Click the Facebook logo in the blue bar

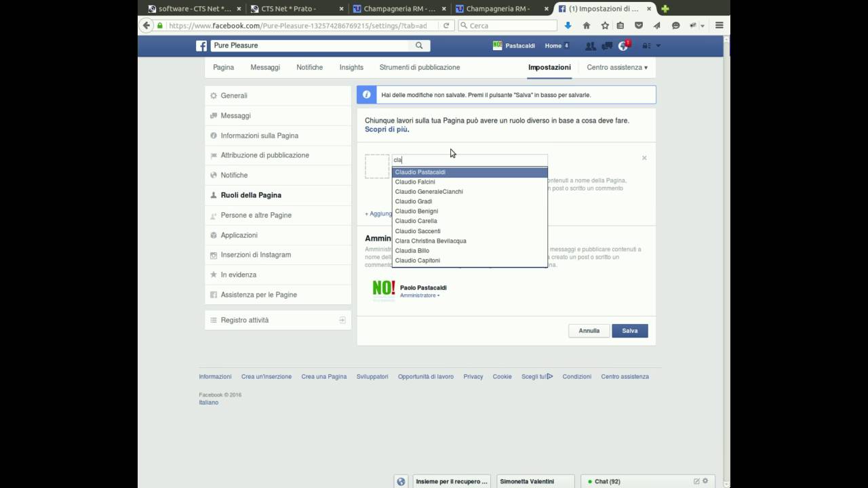tap(201, 45)
